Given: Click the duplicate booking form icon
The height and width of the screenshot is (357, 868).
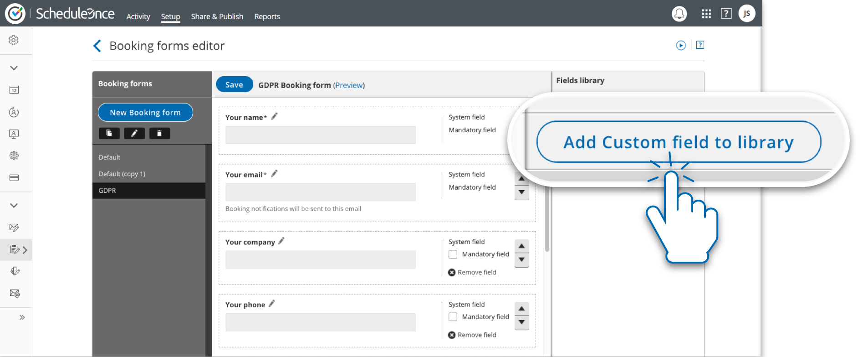Looking at the screenshot, I should [109, 133].
